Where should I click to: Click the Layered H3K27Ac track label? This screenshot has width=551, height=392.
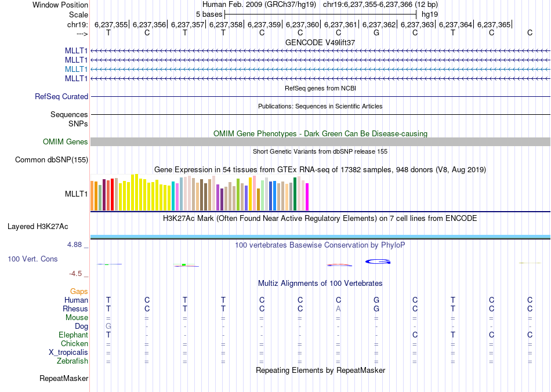pyautogui.click(x=38, y=227)
